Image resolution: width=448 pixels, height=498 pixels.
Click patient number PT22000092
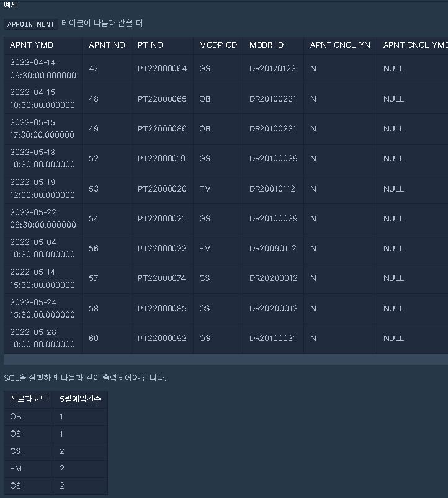coord(162,338)
